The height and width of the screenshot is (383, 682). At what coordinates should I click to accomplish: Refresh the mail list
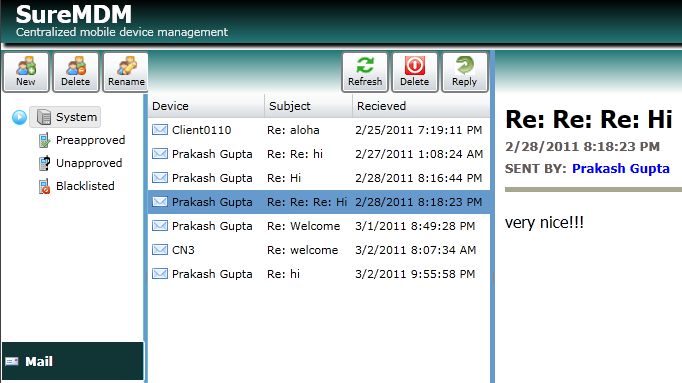[364, 72]
